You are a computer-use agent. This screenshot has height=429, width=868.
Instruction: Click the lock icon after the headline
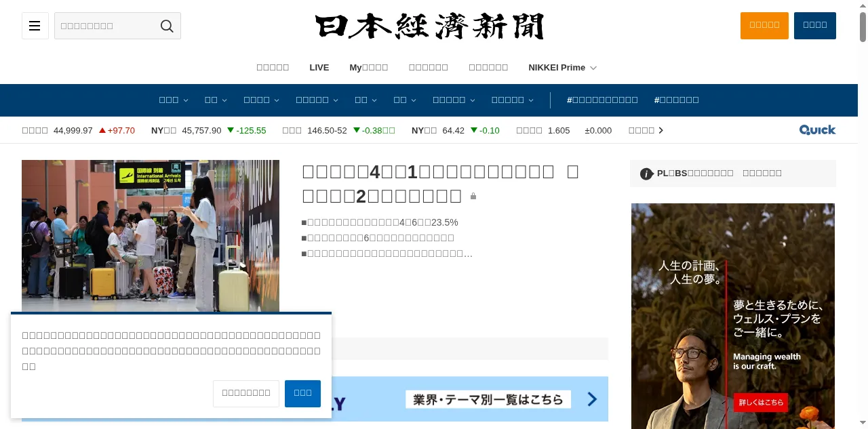click(x=473, y=197)
